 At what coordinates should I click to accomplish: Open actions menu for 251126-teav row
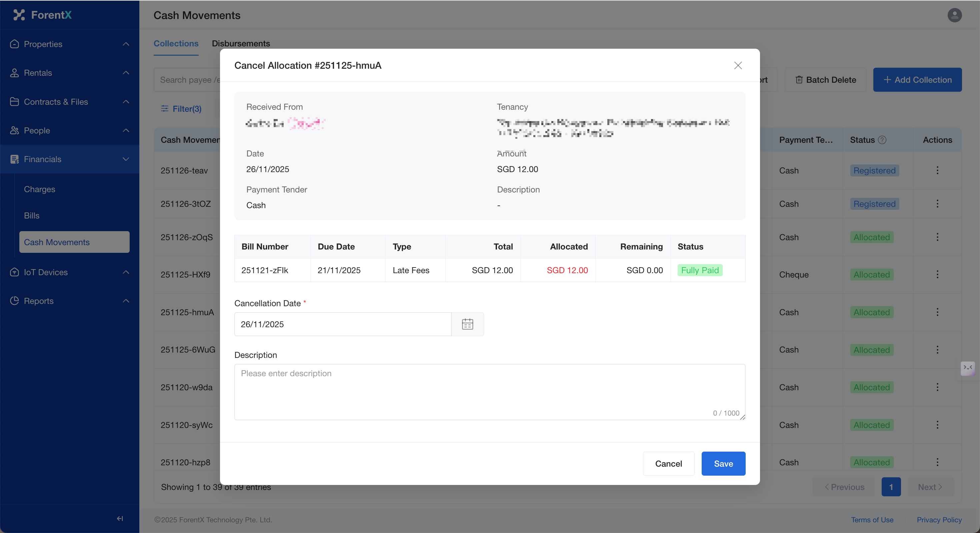point(937,170)
